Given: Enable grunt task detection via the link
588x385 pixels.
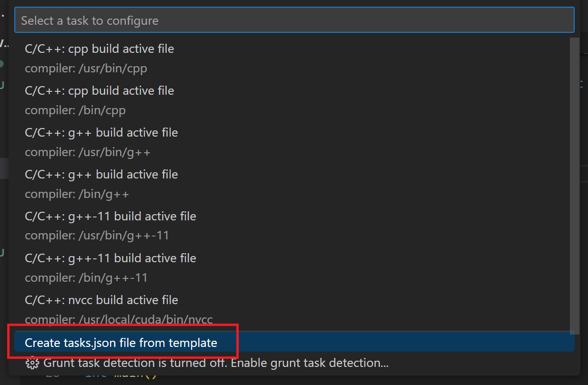Looking at the screenshot, I should click(216, 363).
